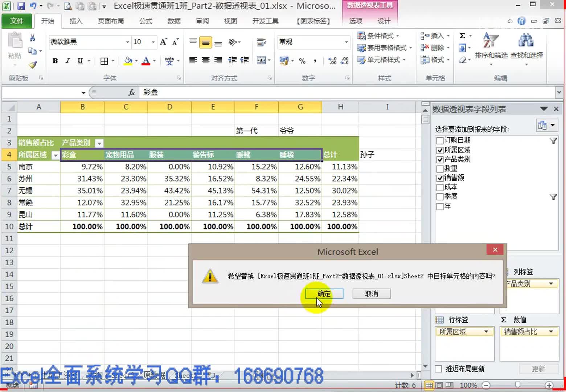
Task: Apply percent style format
Action: (x=302, y=61)
